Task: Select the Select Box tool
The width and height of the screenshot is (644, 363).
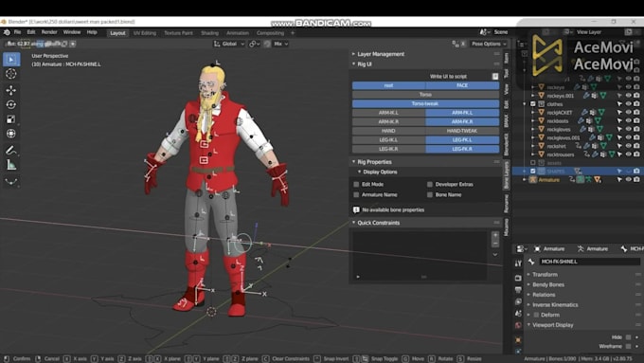Action: (11, 60)
